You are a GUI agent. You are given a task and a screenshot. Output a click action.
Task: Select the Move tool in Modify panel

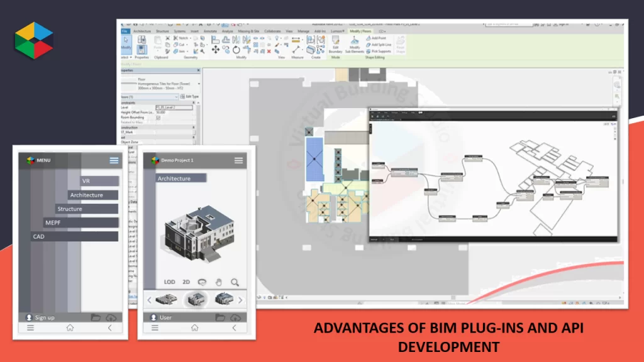point(216,49)
